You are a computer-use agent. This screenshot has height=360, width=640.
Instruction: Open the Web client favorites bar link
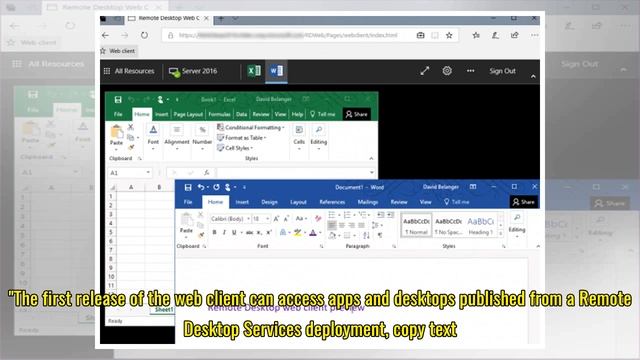[x=118, y=51]
